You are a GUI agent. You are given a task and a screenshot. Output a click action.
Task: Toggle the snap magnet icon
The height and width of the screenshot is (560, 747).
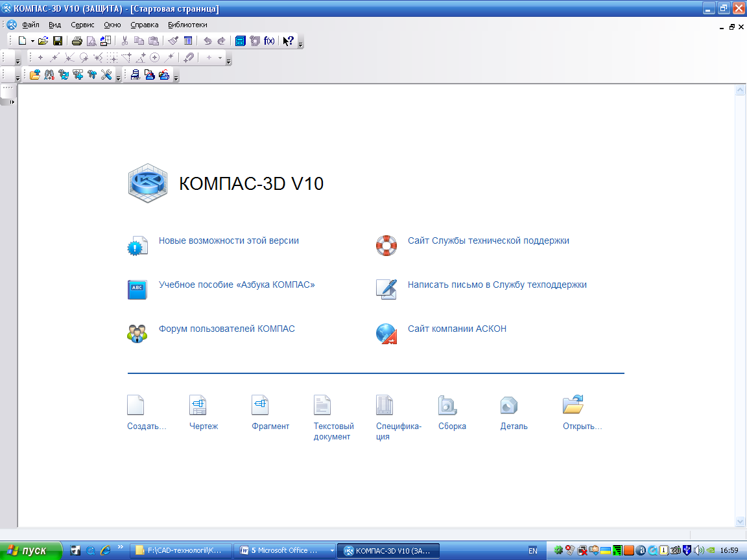tap(189, 58)
